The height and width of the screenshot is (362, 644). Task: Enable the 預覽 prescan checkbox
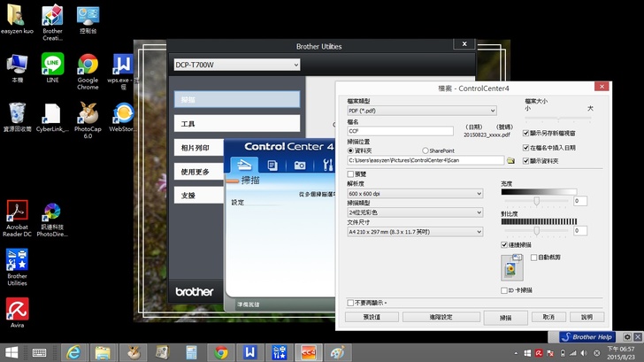tap(351, 174)
